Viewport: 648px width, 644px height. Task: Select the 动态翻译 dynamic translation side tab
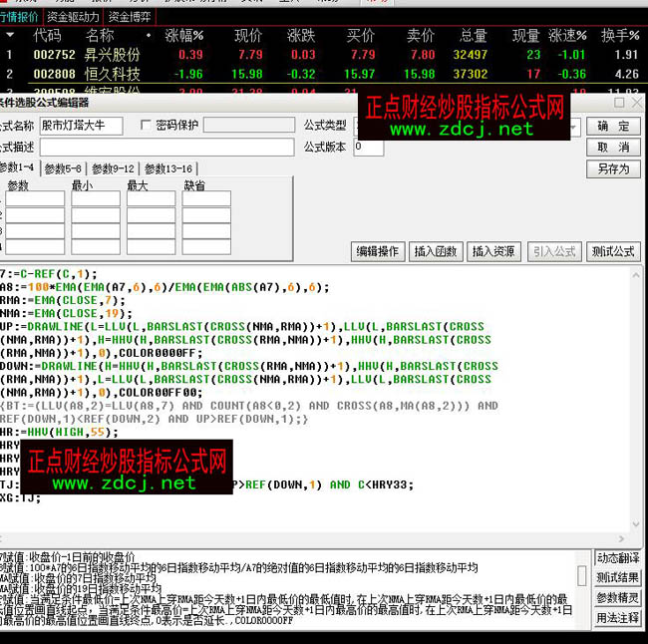tap(618, 558)
